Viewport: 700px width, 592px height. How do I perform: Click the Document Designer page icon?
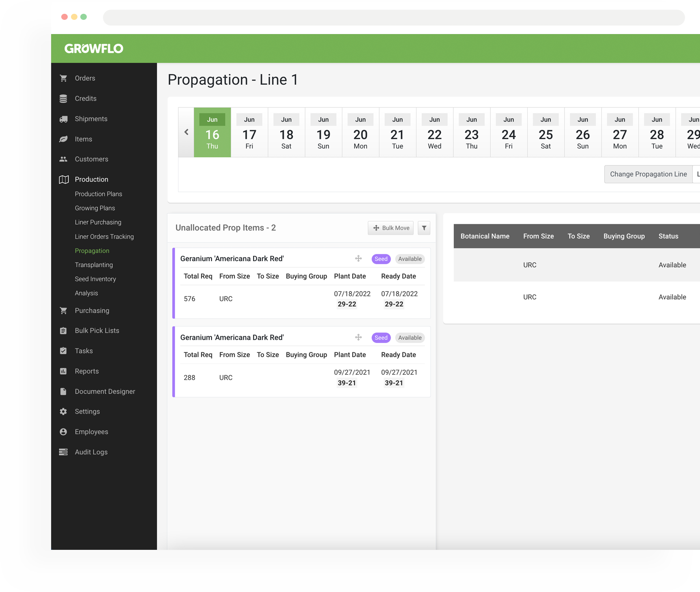(x=63, y=391)
